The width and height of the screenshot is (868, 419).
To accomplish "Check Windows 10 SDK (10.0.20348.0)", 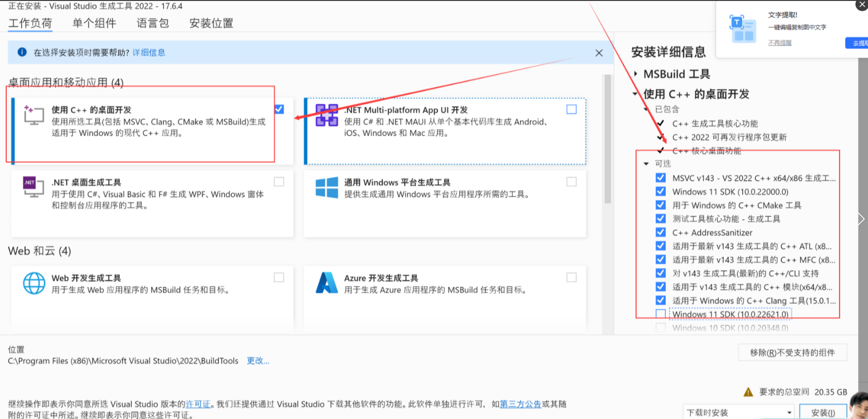I will (661, 328).
